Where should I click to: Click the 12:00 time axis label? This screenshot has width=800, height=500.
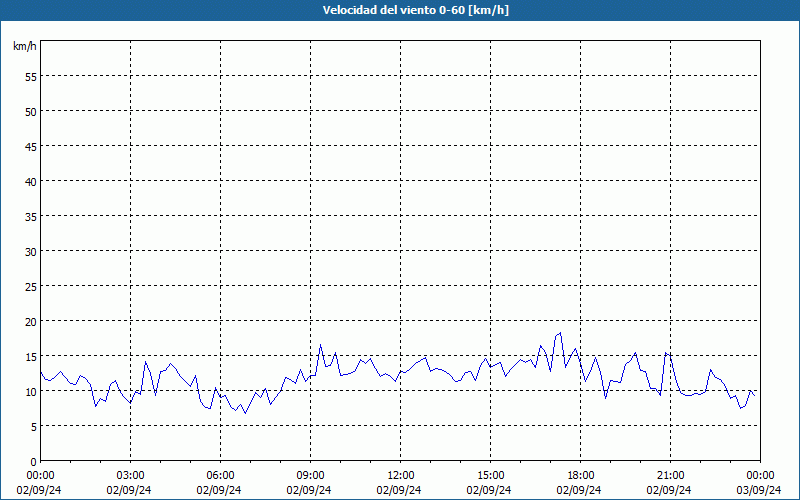click(401, 476)
